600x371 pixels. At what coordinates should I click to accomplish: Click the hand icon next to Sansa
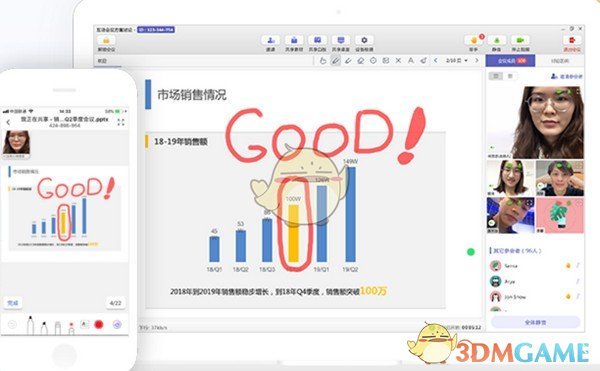click(568, 265)
